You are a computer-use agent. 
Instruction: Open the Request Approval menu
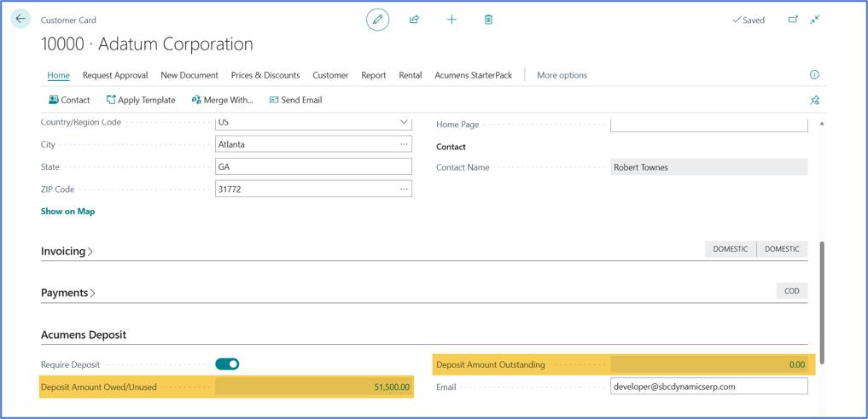click(x=115, y=75)
